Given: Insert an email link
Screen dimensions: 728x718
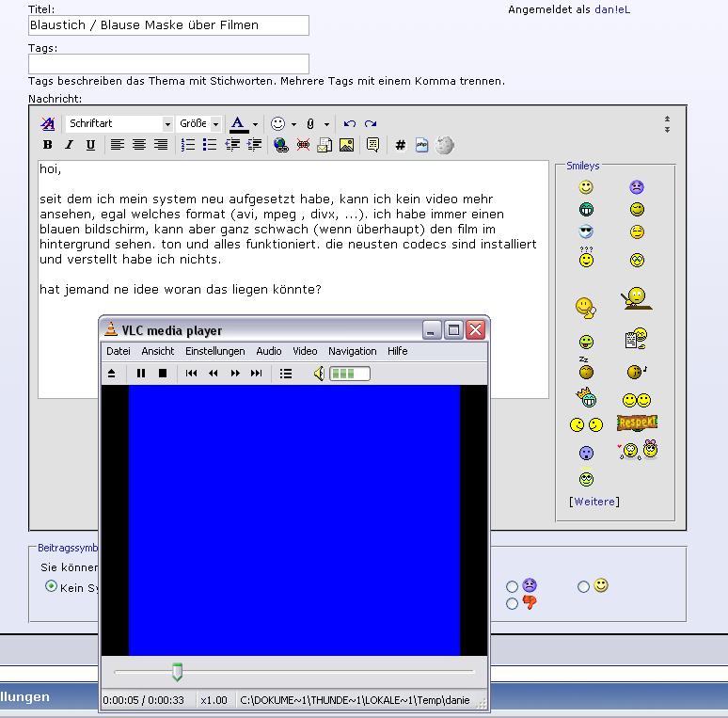Looking at the screenshot, I should tap(324, 145).
